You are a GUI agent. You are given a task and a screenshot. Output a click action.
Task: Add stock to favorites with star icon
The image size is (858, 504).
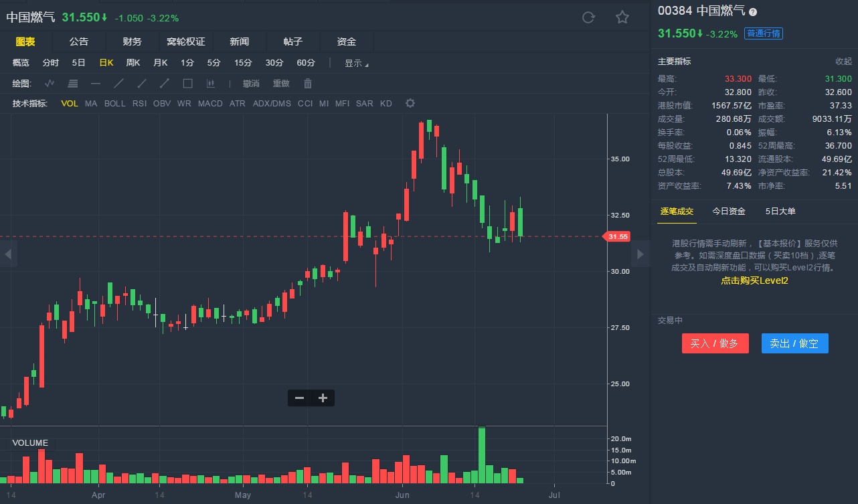tap(622, 17)
